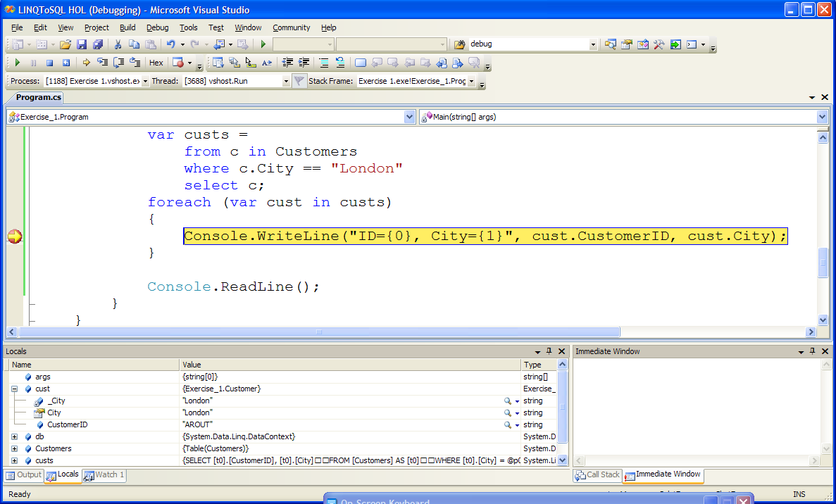Click the Value column header in Locals
Screen dimensions: 836x504
pos(350,365)
